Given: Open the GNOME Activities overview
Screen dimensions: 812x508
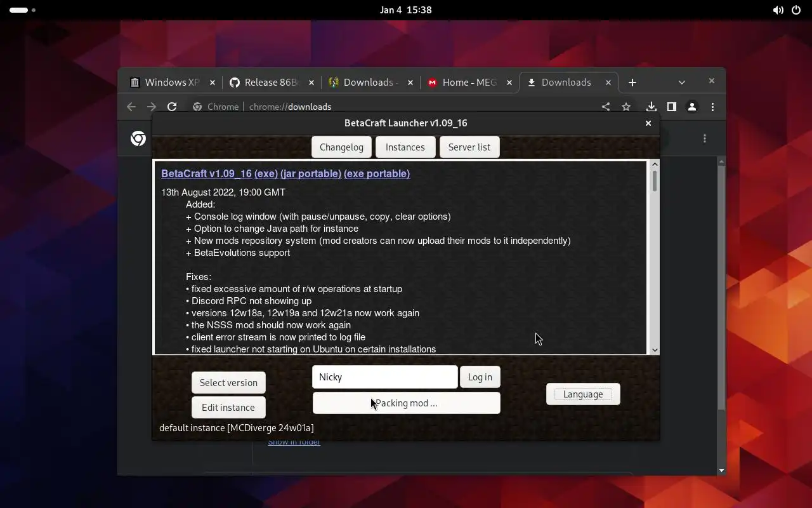Looking at the screenshot, I should pos(22,10).
